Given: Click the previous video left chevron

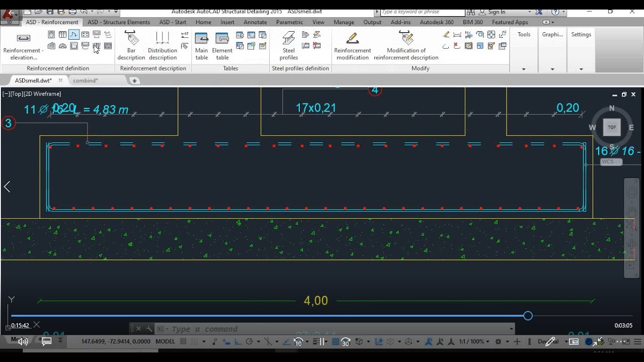Looking at the screenshot, I should coord(7,187).
